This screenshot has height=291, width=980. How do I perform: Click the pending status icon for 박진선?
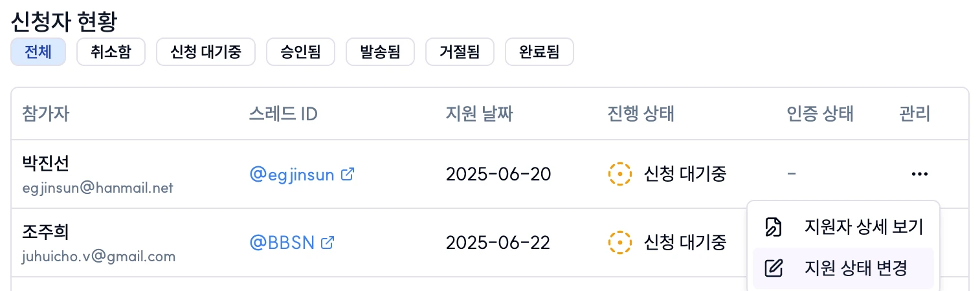[619, 174]
